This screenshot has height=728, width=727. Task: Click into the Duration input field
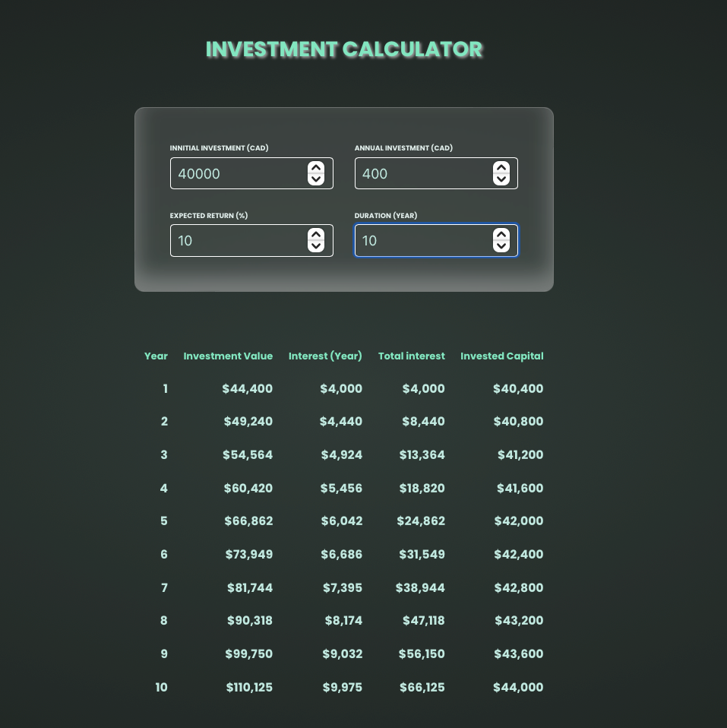422,240
